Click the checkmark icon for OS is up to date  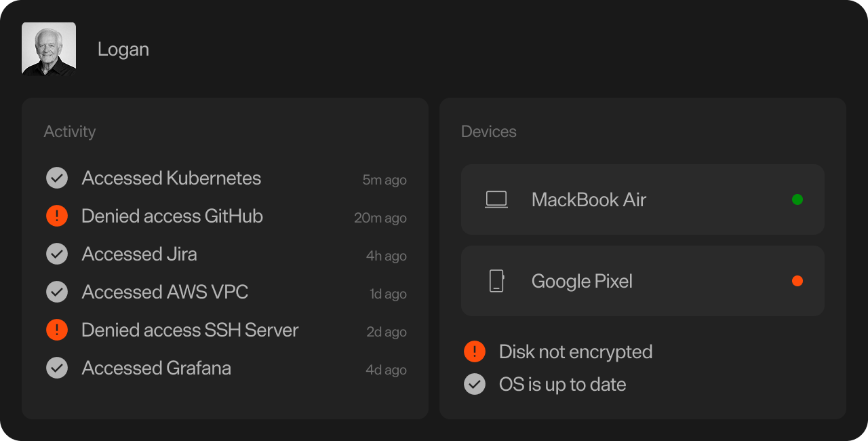475,384
